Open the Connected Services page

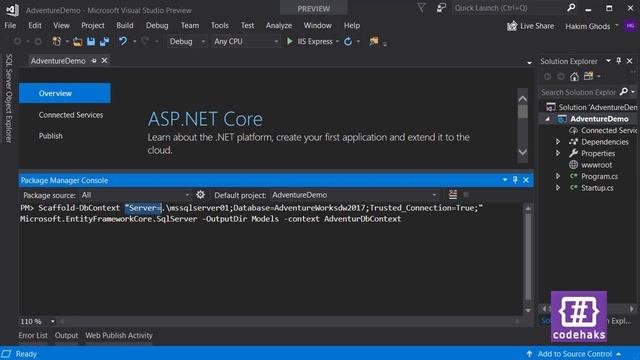(x=71, y=115)
